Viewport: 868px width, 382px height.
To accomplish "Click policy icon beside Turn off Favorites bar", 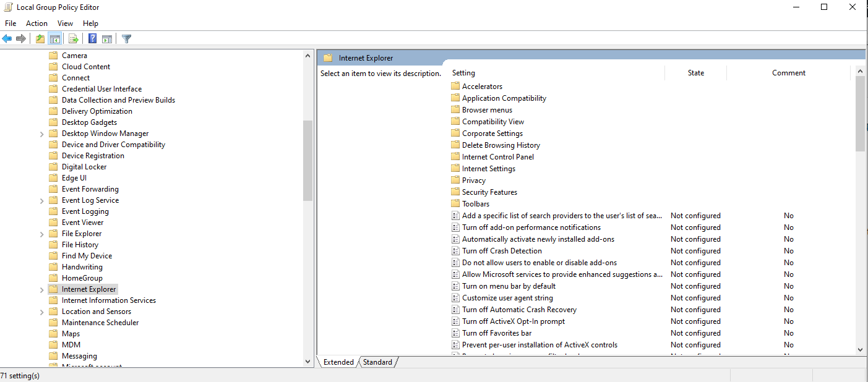I will [455, 333].
